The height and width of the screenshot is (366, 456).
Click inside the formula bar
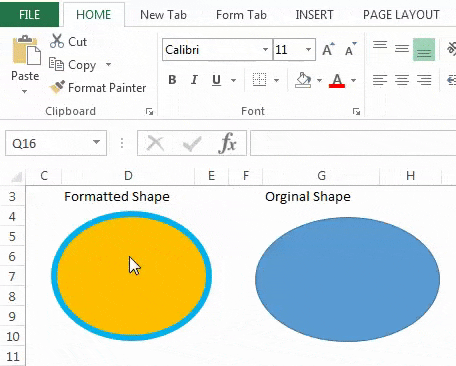[353, 143]
